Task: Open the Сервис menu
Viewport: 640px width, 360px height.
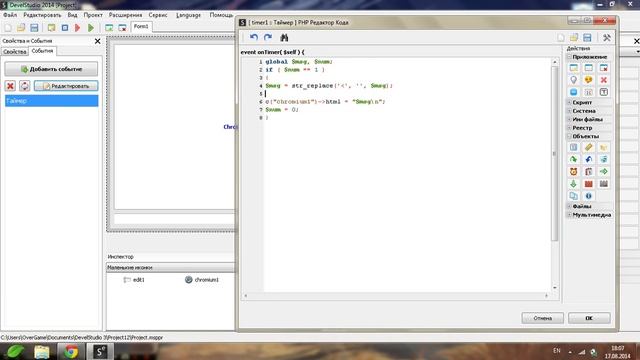Action: pyautogui.click(x=158, y=15)
